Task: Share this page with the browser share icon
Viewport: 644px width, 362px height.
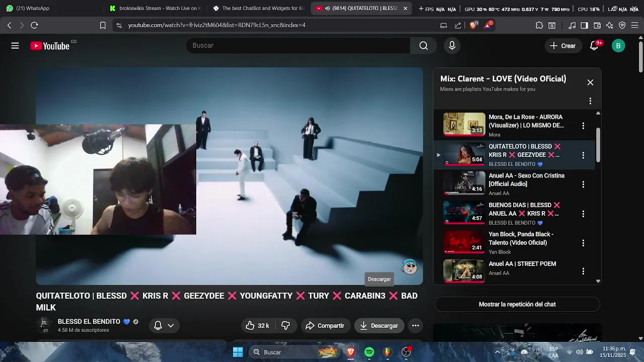Action: click(458, 25)
